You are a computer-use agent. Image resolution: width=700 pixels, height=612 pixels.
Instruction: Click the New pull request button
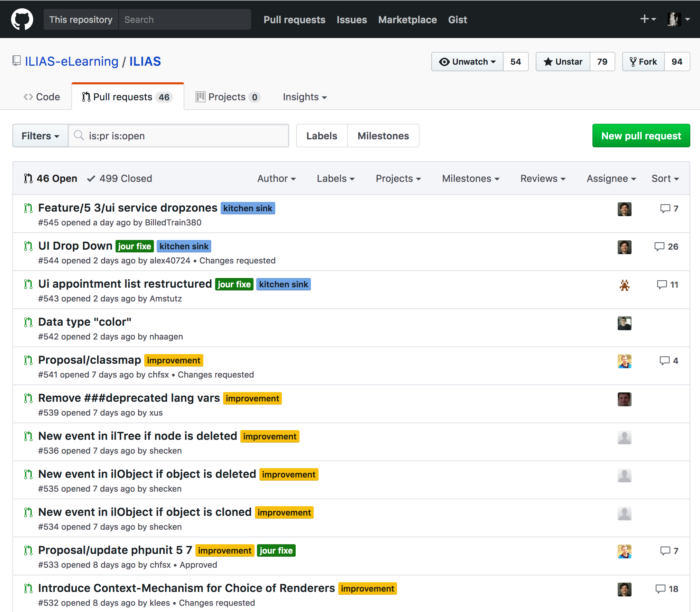tap(641, 136)
